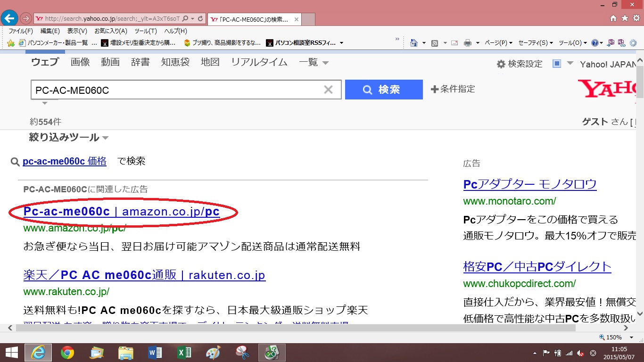
Task: Open the セーフティ(S) dropdown menu
Action: click(x=536, y=43)
